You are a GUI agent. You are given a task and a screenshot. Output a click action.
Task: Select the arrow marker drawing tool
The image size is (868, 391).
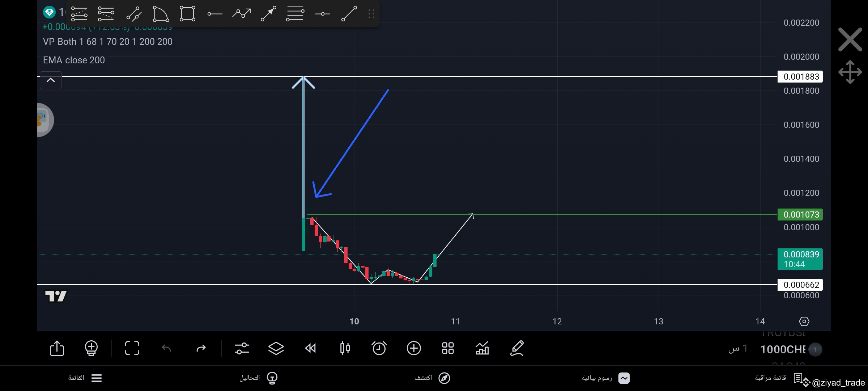[x=268, y=14]
